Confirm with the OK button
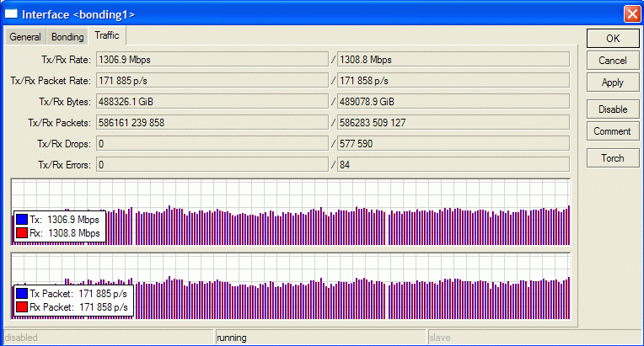 click(613, 39)
